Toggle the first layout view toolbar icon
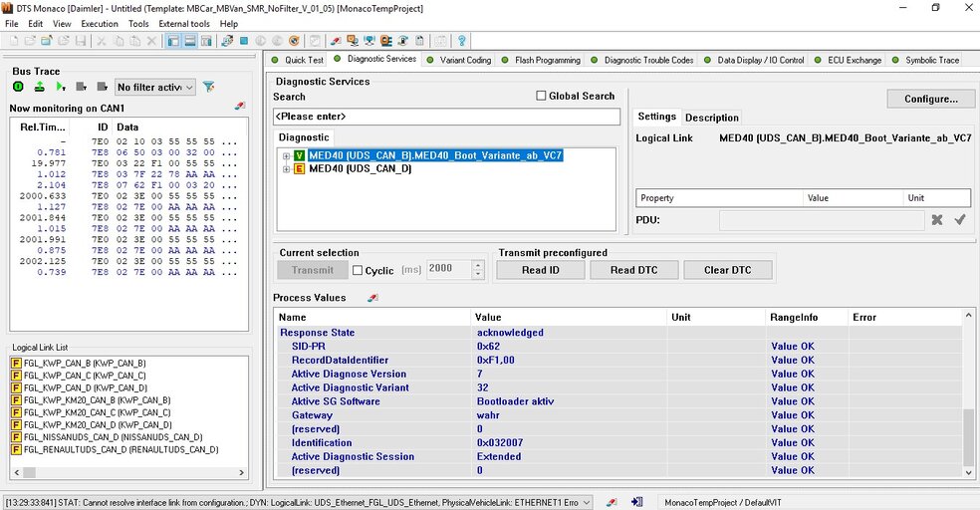Viewport: 980px width, 510px height. click(173, 41)
